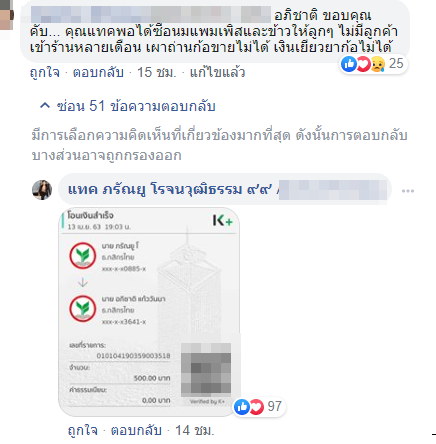Open the 15 ชม. timestamp link
Screen dimensions: 436x444
pos(156,72)
